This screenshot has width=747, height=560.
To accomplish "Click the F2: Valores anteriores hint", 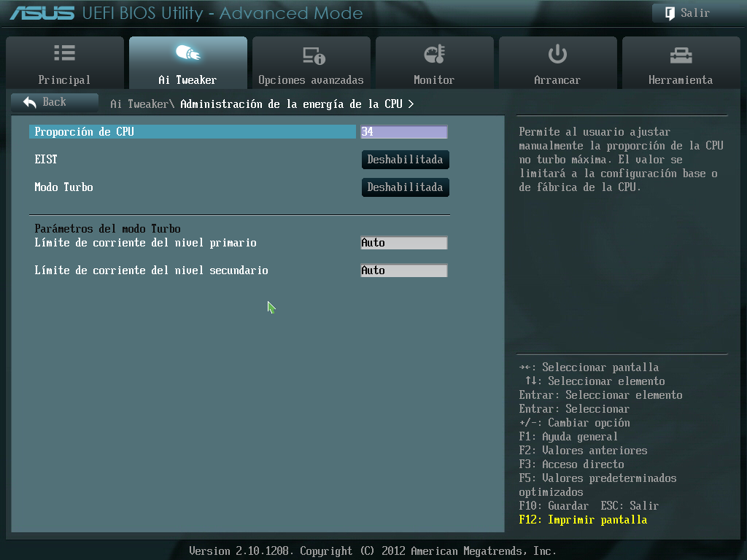I will pos(583,451).
